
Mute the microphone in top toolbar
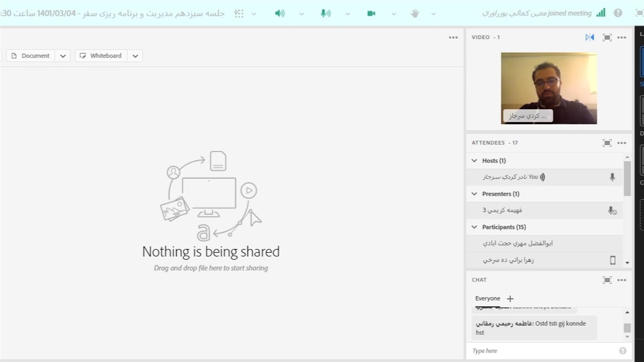click(326, 14)
